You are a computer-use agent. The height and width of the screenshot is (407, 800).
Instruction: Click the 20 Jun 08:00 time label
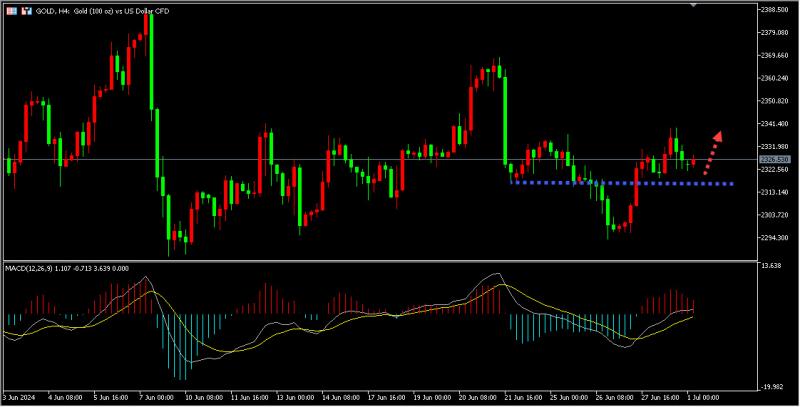point(479,397)
